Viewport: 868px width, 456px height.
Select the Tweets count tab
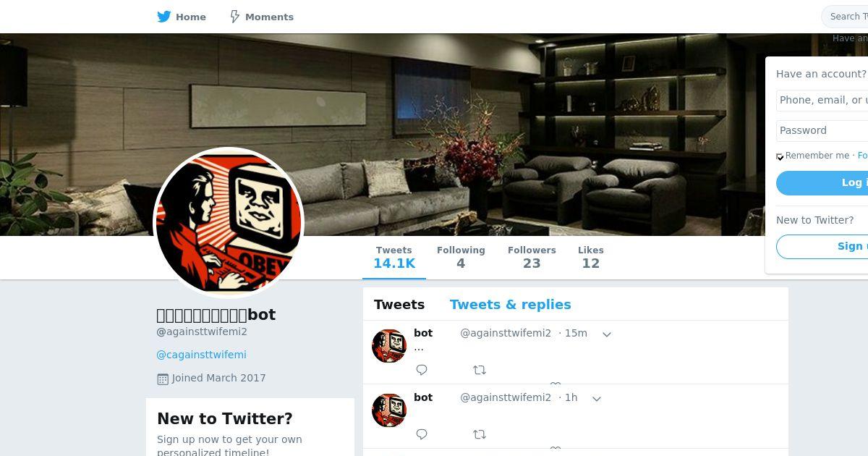pos(394,258)
